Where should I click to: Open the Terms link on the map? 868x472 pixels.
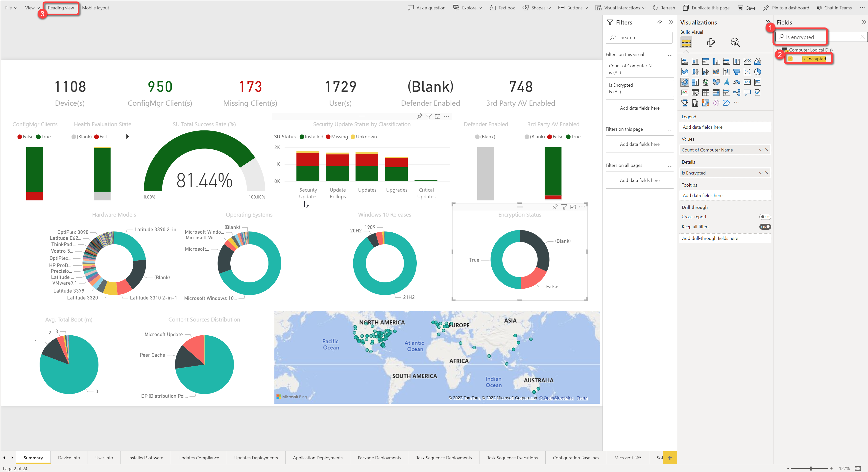pos(582,398)
